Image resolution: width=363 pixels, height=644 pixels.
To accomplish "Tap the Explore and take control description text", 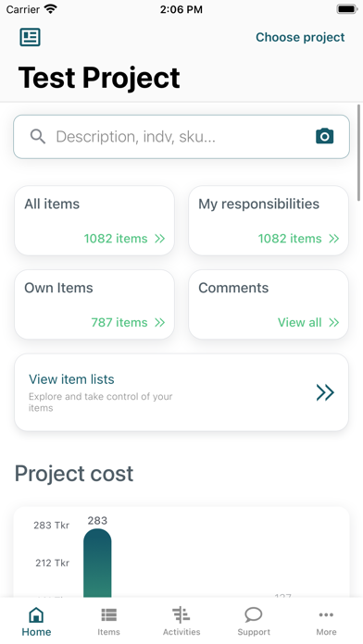I will [100, 402].
